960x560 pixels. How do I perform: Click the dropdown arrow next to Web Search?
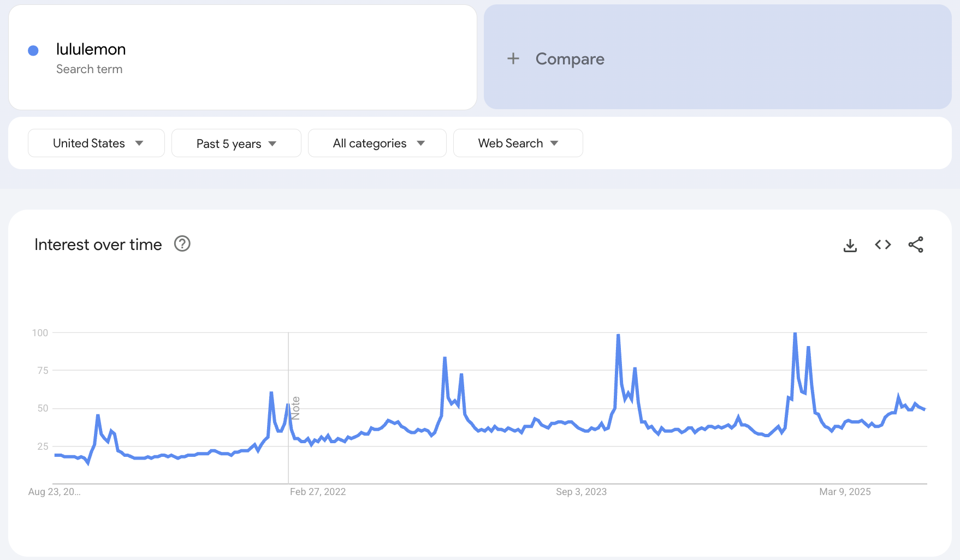click(x=554, y=143)
